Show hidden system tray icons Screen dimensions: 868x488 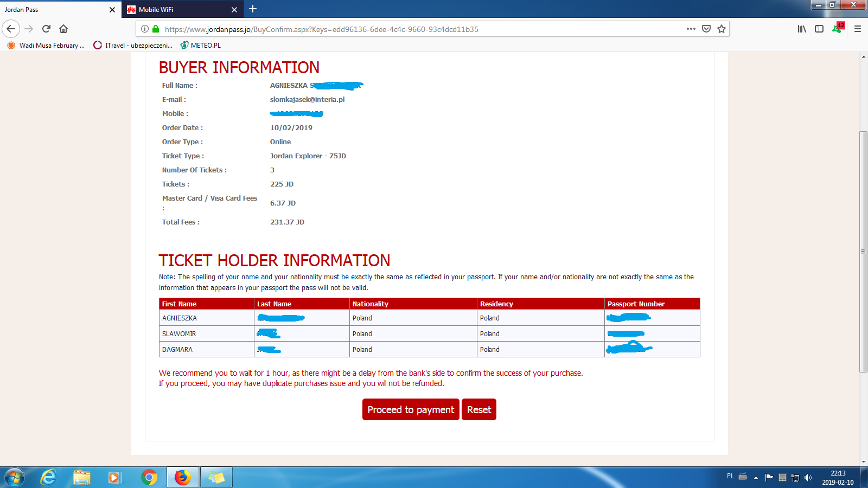point(756,478)
